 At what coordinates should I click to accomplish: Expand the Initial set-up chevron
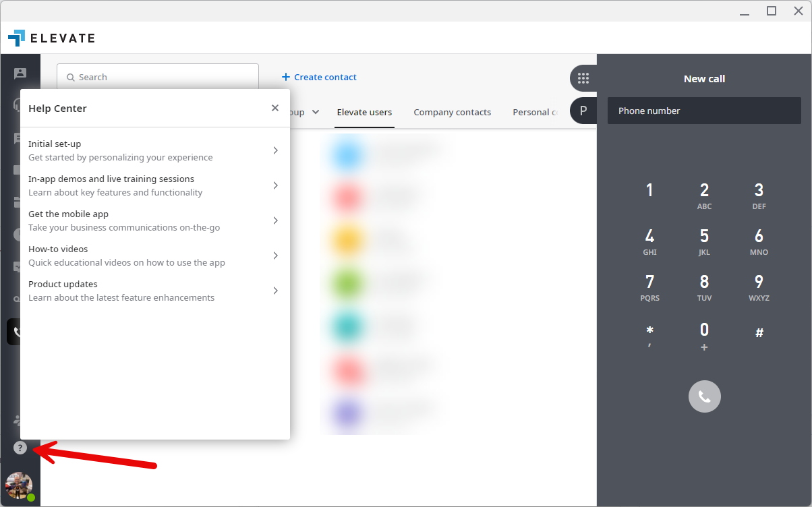coord(275,150)
